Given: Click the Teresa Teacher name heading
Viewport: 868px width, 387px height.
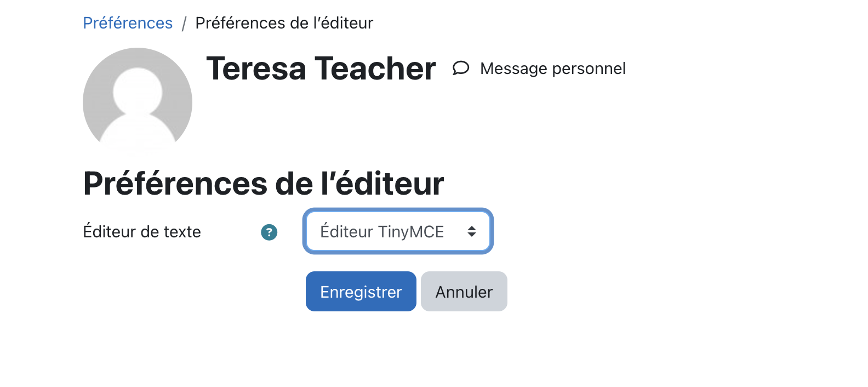Looking at the screenshot, I should (x=321, y=69).
